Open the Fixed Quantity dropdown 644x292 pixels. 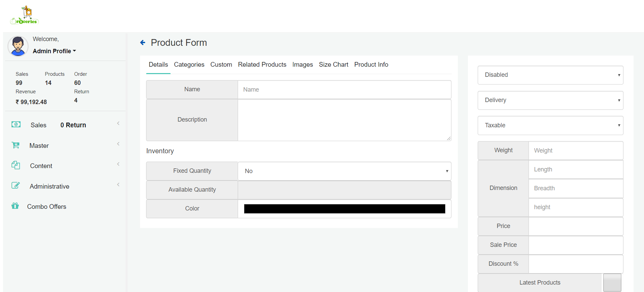344,171
